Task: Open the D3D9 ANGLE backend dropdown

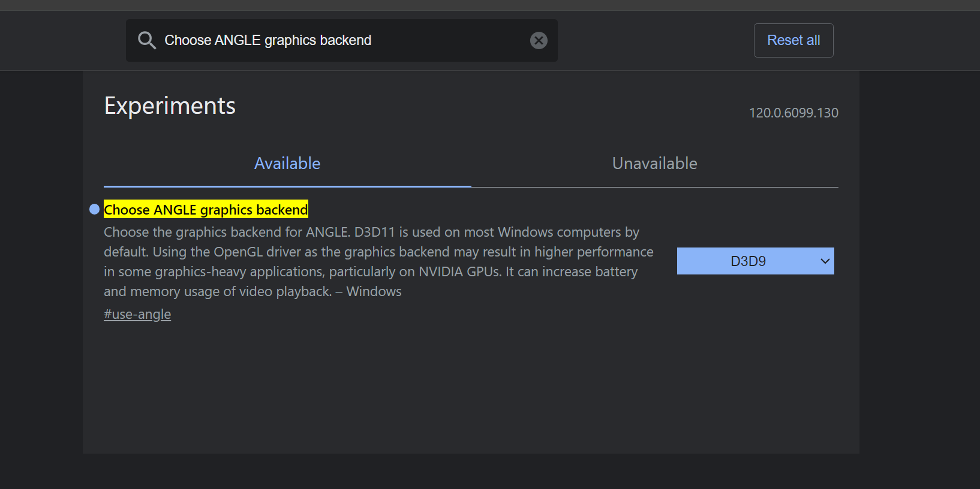Action: click(756, 261)
